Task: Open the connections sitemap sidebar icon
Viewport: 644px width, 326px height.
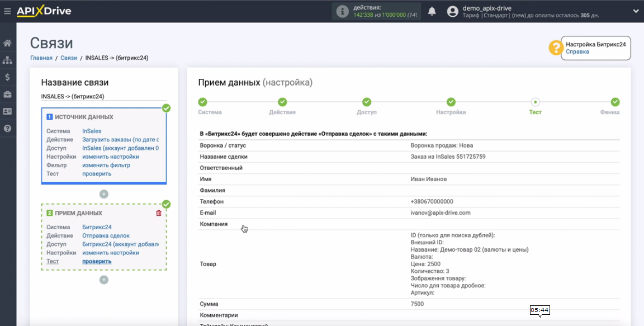Action: click(x=7, y=60)
